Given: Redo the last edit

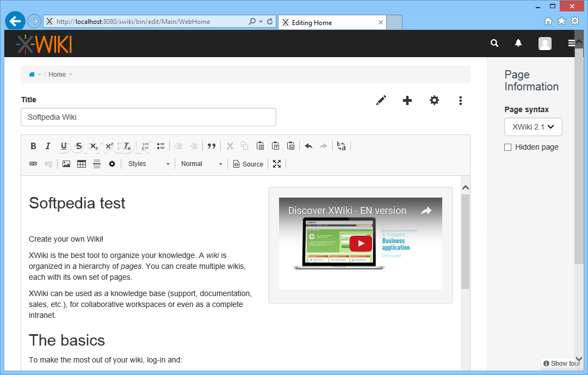Looking at the screenshot, I should (323, 146).
